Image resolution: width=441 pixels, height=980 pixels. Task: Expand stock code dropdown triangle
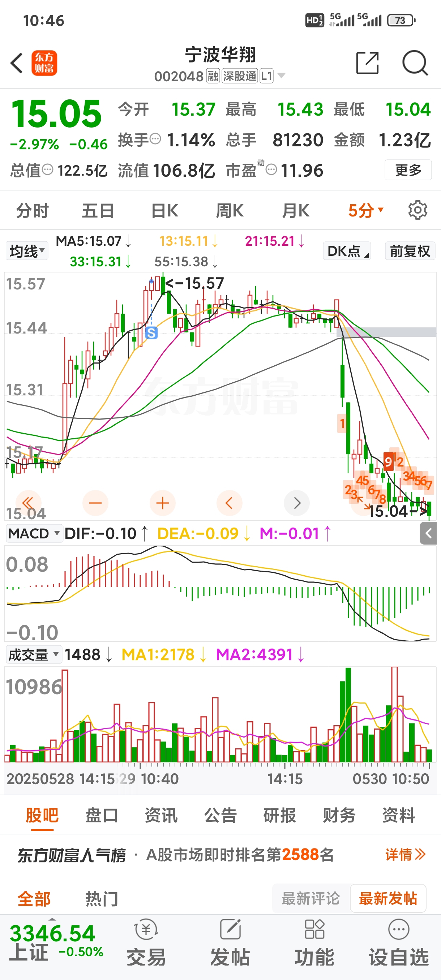(x=282, y=75)
